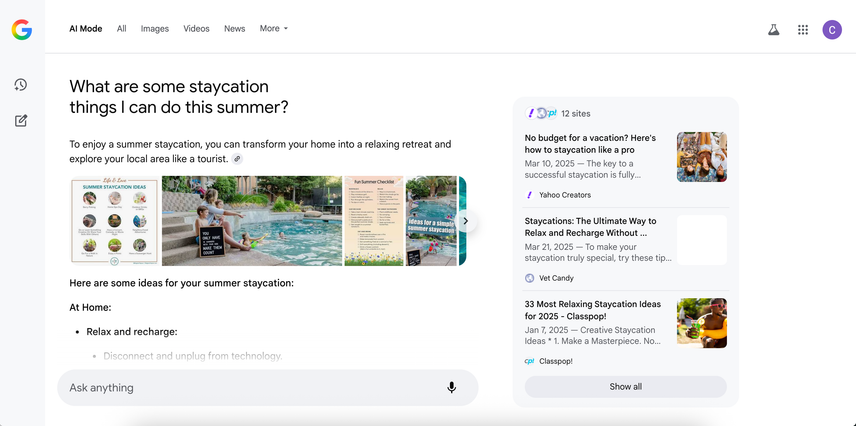
Task: Click the 'Relax and recharge:' bullet text
Action: tap(132, 332)
